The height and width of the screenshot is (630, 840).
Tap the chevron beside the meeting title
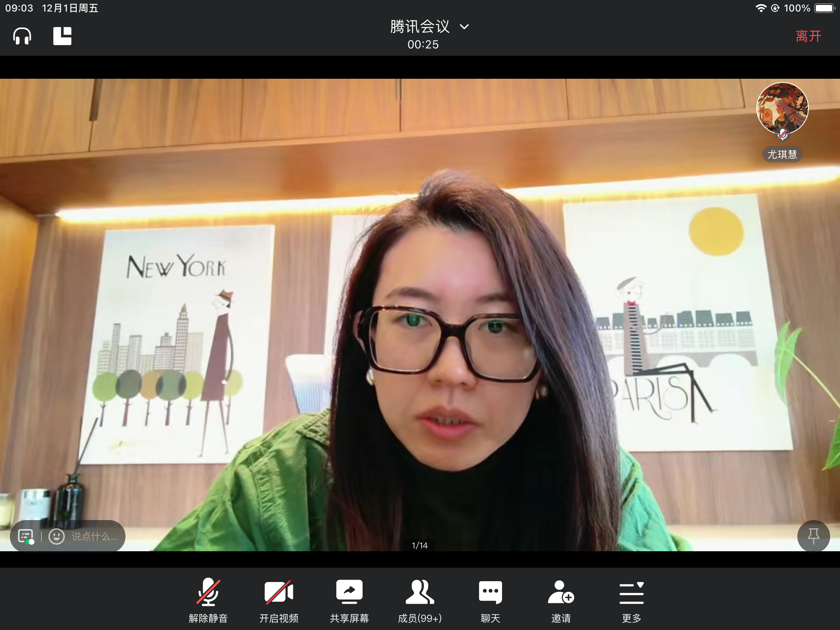[x=464, y=27]
